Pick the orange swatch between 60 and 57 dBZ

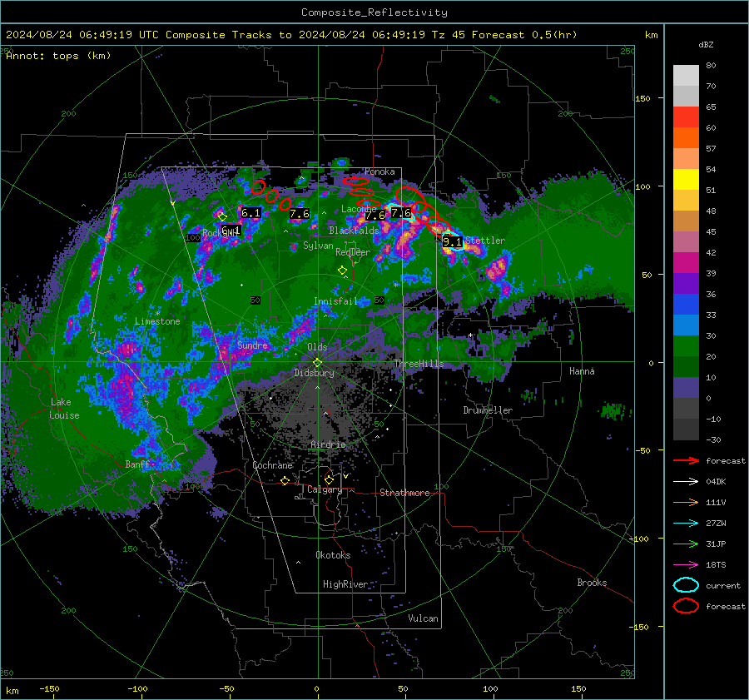coord(686,137)
